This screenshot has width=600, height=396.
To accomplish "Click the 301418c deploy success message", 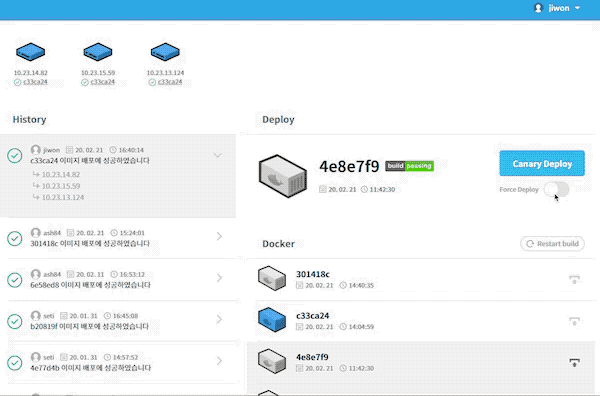I will tap(90, 243).
